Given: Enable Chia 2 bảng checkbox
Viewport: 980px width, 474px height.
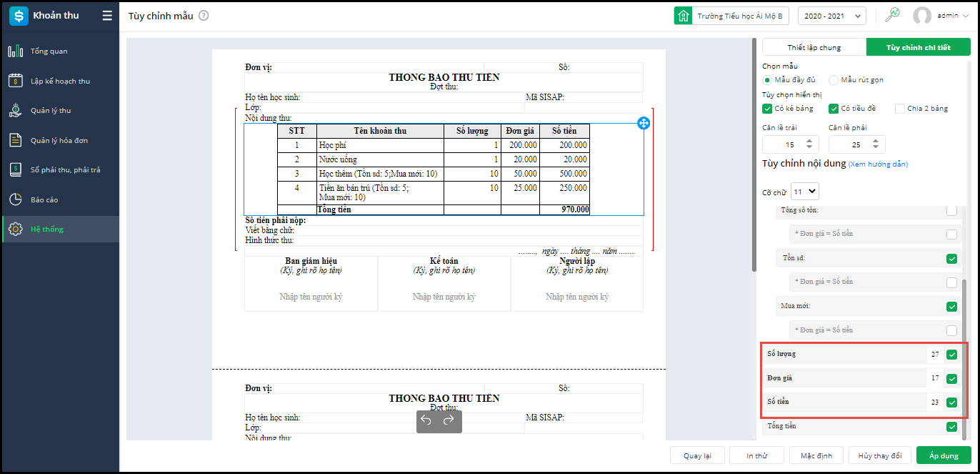Looking at the screenshot, I should [900, 109].
